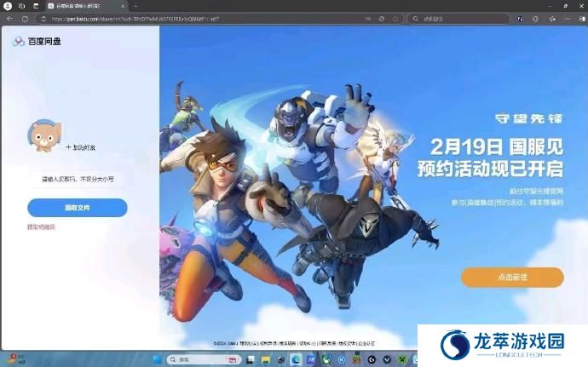Go back with the browser back arrow
This screenshot has height=367, width=588.
click(9, 19)
